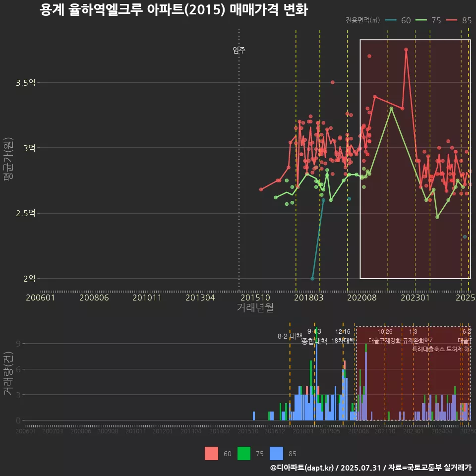
Task: Click 201905 on the volume chart x-axis
Action: pyautogui.click(x=330, y=431)
